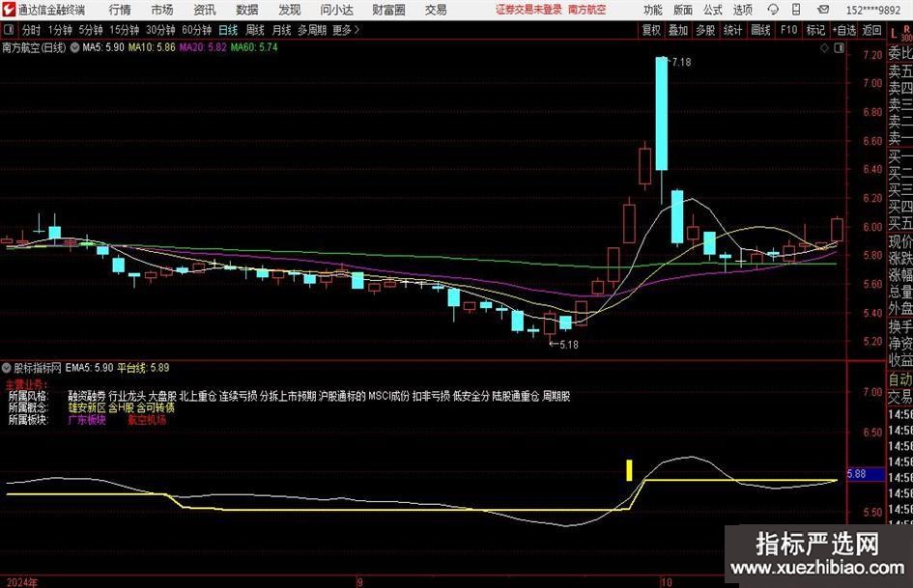This screenshot has height=588, width=913.
Task: Switch to 60分钟 period tab
Action: click(196, 30)
